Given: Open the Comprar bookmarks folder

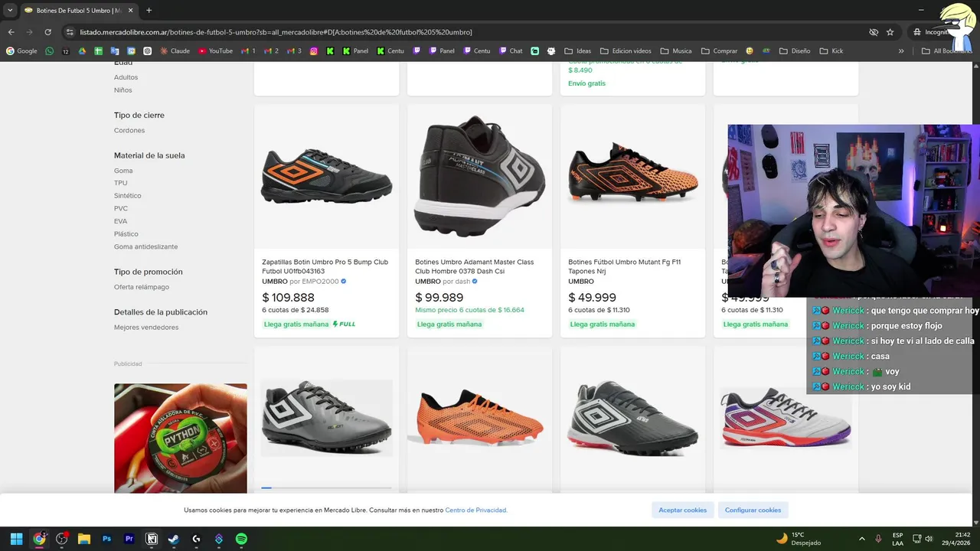Looking at the screenshot, I should pyautogui.click(x=719, y=51).
